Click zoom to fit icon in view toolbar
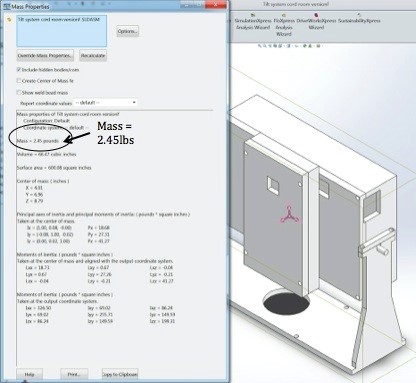416x383 pixels. coord(260,46)
